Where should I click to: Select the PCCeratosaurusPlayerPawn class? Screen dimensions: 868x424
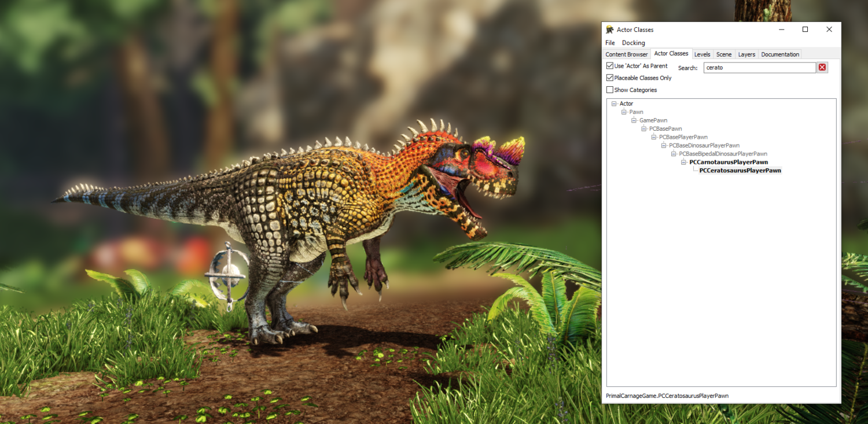click(740, 171)
